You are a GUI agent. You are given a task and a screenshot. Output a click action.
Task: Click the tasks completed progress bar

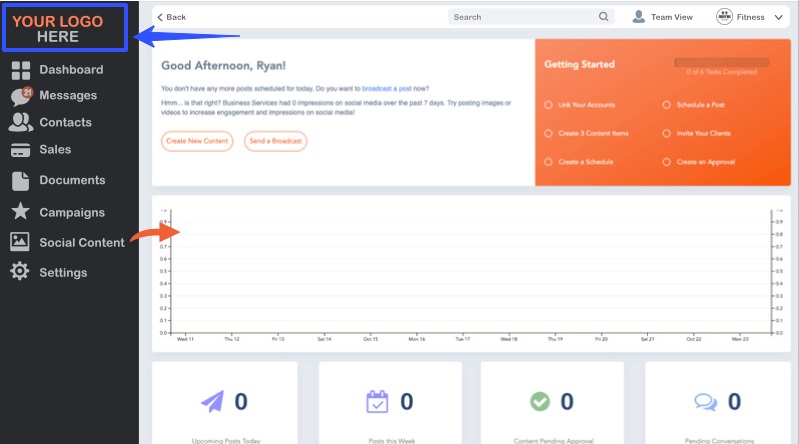pyautogui.click(x=721, y=62)
